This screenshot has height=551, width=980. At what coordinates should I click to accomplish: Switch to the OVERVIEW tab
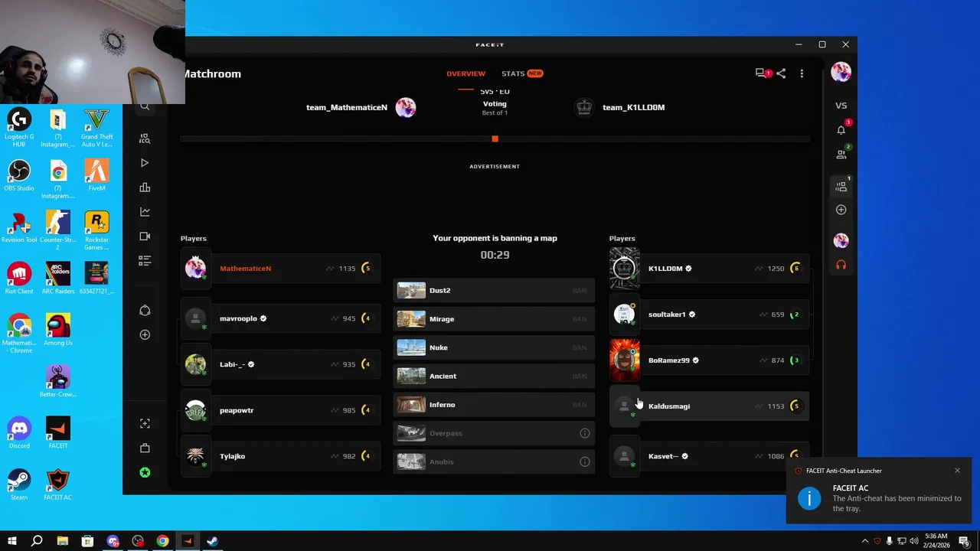465,73
